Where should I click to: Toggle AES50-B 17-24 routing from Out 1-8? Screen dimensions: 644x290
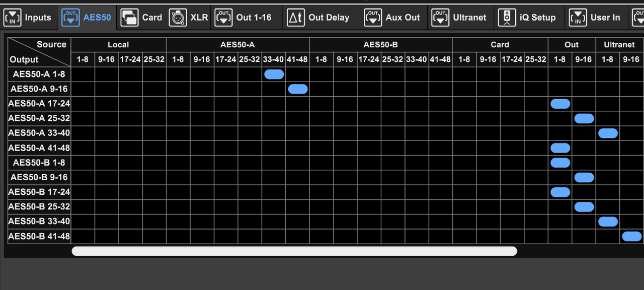[560, 192]
